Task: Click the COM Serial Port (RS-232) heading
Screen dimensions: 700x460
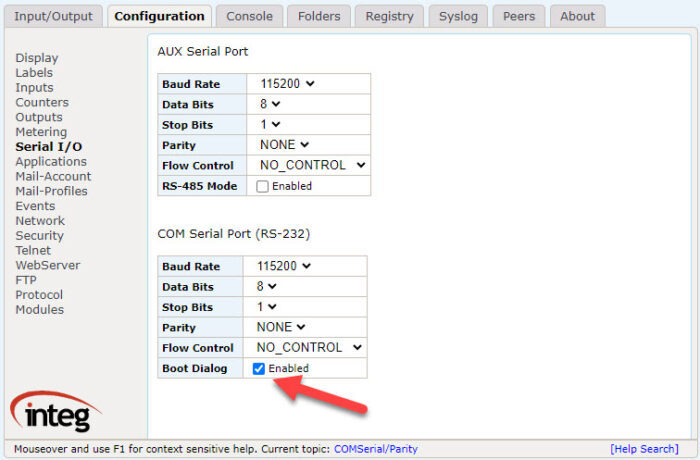Action: coord(233,234)
